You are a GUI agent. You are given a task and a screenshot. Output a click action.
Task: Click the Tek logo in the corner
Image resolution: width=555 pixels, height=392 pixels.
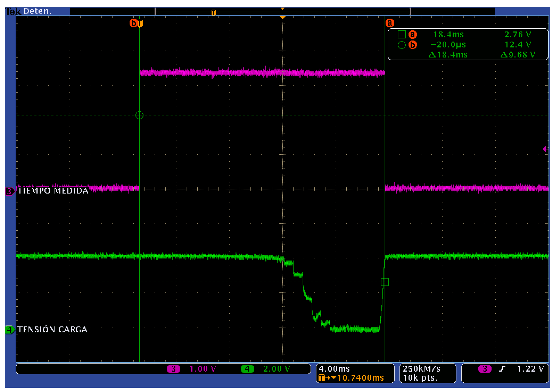[13, 11]
